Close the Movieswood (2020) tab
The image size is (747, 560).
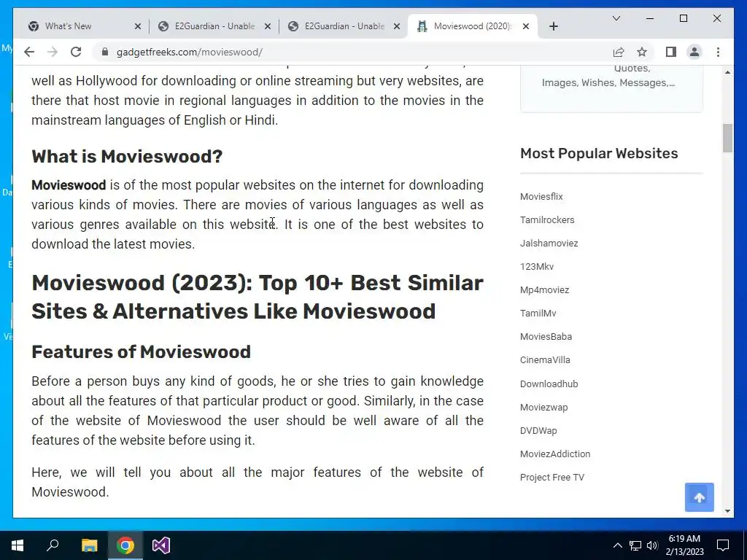(x=526, y=26)
